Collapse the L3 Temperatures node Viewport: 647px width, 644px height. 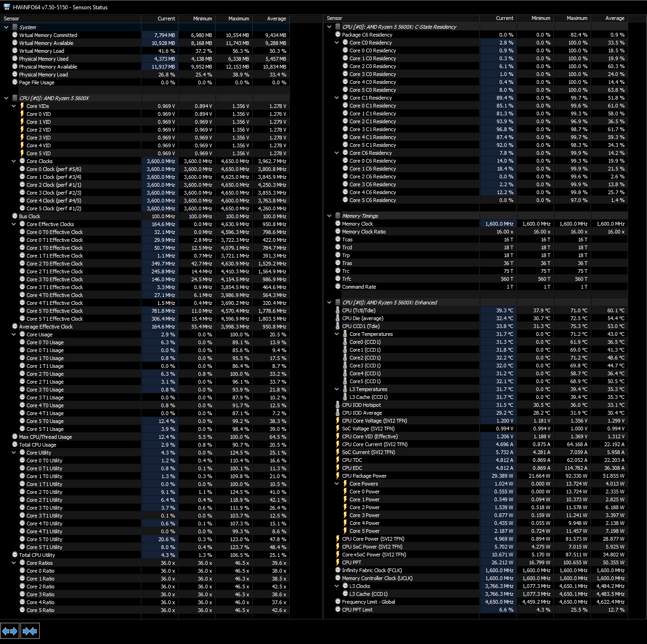337,389
